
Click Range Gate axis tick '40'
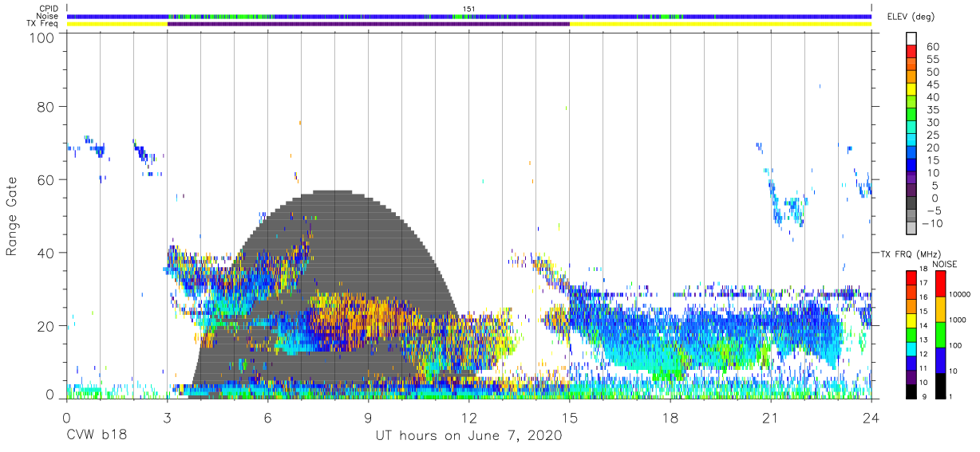point(47,253)
